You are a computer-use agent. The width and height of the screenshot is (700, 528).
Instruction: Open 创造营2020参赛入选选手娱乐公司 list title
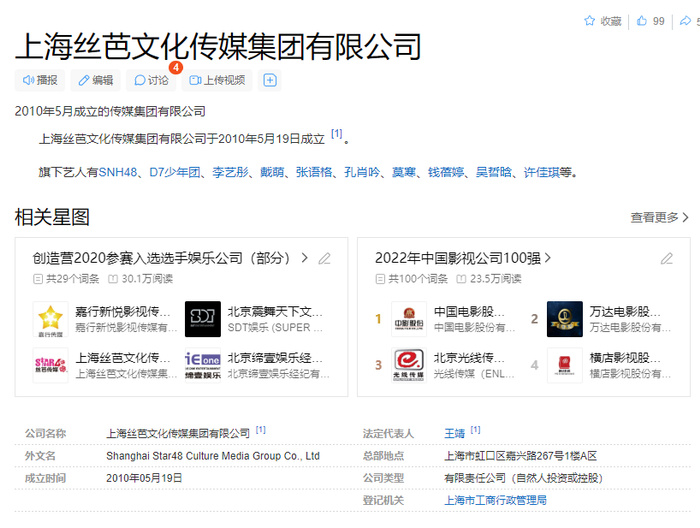click(161, 258)
